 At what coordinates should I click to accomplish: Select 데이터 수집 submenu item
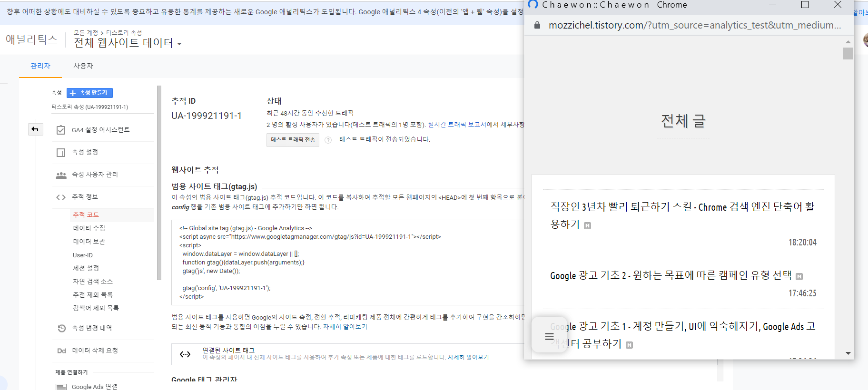point(89,228)
